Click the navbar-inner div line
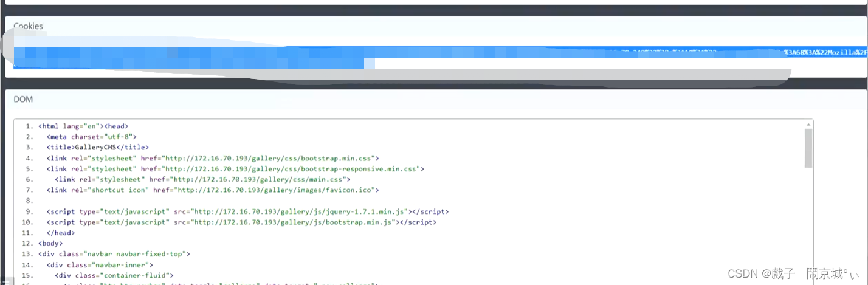The width and height of the screenshot is (868, 285). [100, 265]
